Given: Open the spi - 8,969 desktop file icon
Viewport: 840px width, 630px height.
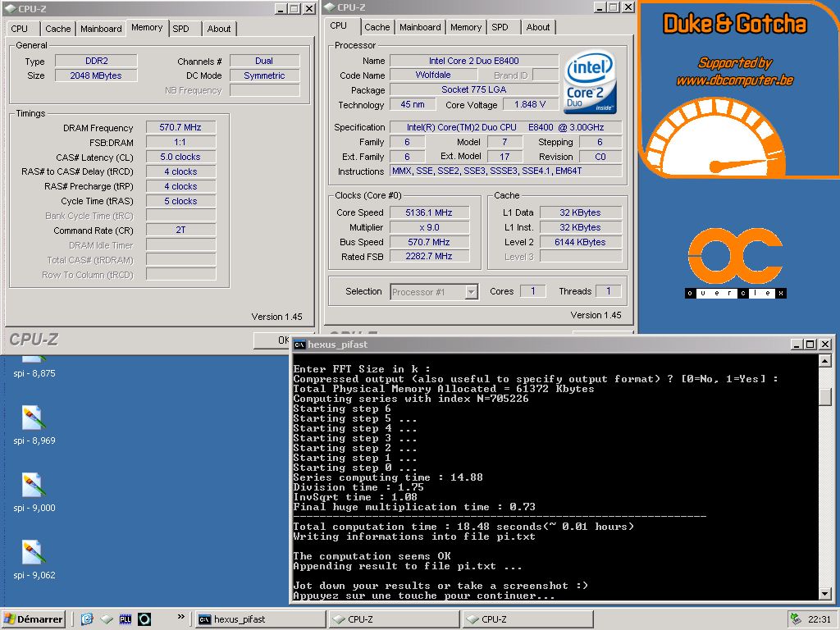Looking at the screenshot, I should (33, 418).
